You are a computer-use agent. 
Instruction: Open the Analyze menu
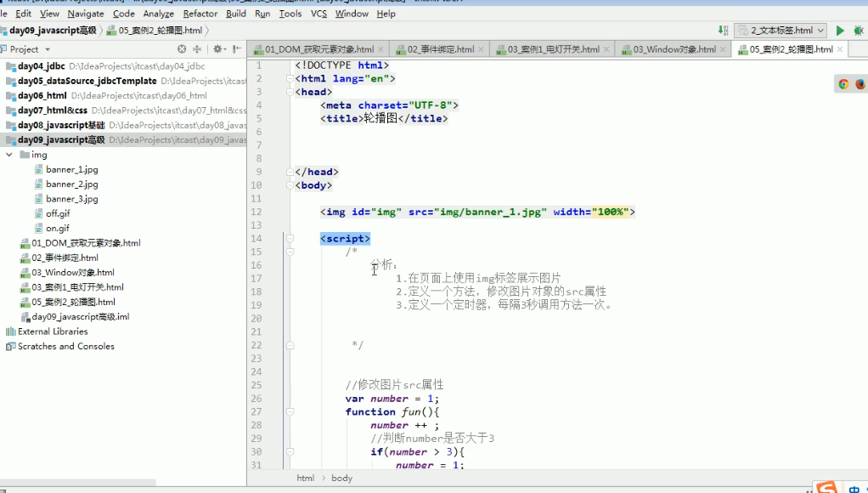(158, 14)
